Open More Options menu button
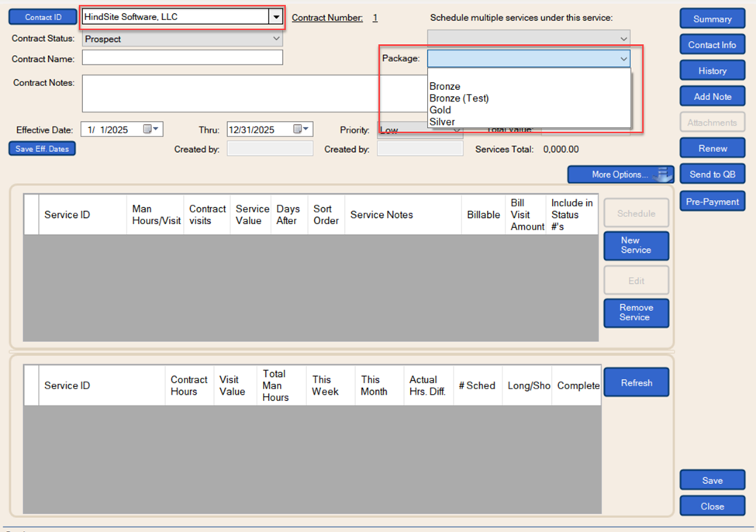The width and height of the screenshot is (756, 532). click(x=620, y=174)
